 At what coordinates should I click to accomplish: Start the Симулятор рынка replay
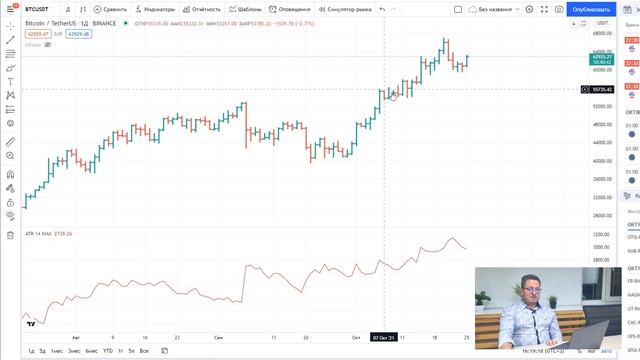[x=345, y=9]
